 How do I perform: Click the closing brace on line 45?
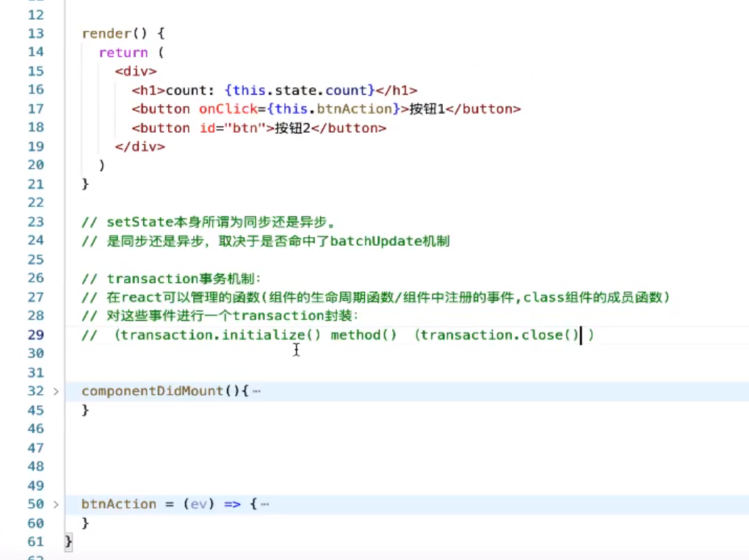[87, 410]
